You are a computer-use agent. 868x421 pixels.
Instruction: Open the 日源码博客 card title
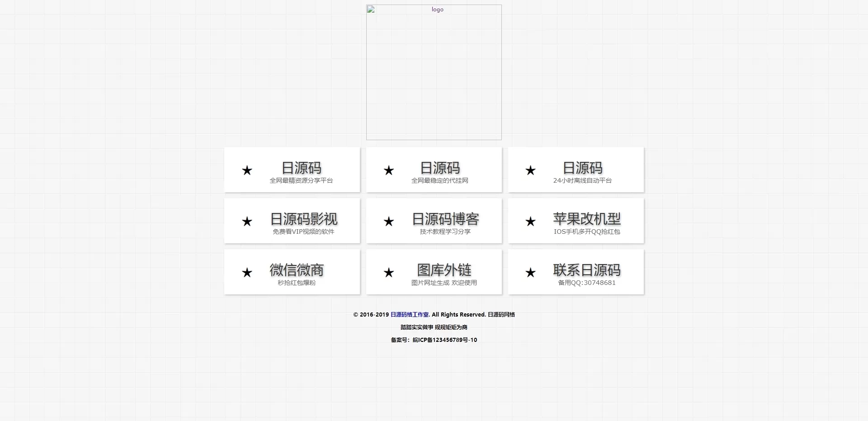pyautogui.click(x=445, y=219)
